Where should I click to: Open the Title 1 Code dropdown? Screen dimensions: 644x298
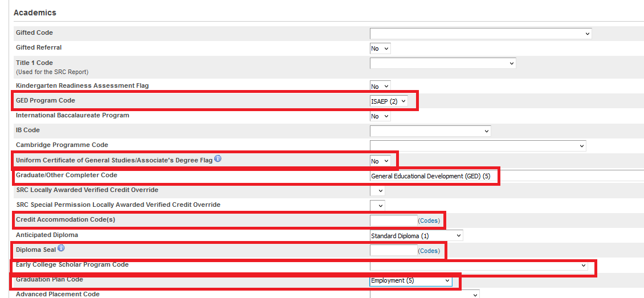pos(443,63)
